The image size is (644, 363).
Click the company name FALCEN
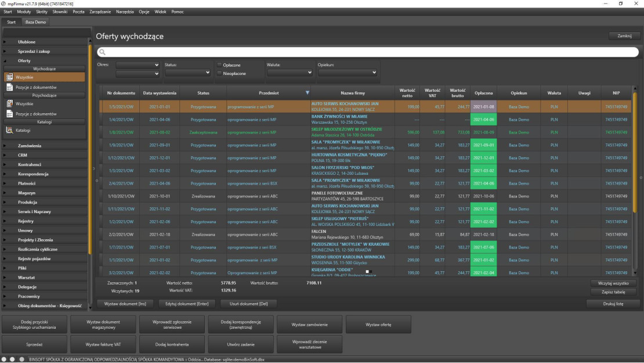click(x=319, y=231)
